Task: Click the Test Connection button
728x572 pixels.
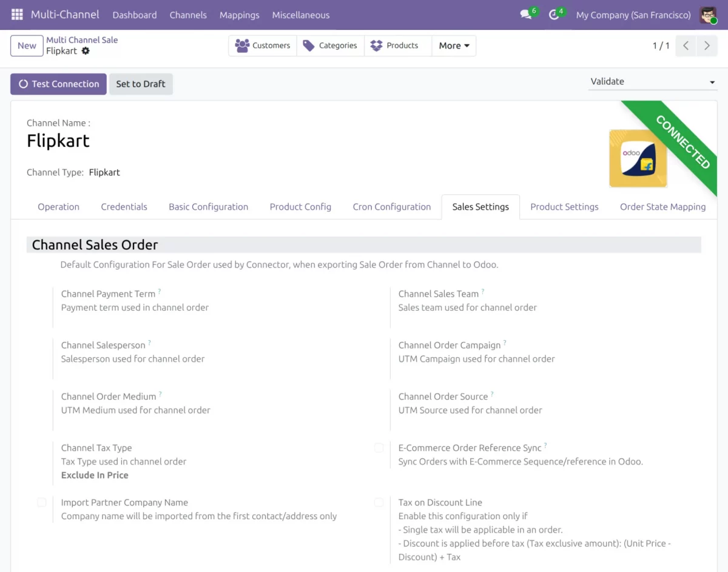Action: (58, 84)
